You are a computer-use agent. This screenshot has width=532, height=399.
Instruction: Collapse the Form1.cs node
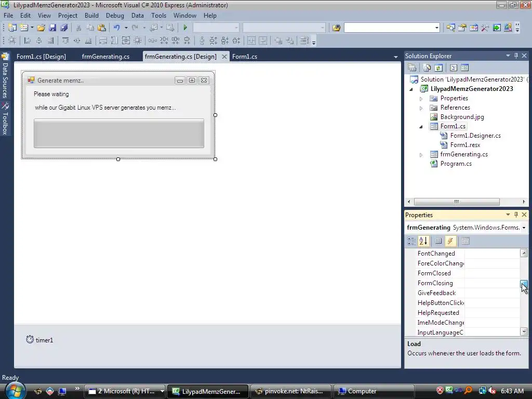click(x=421, y=127)
